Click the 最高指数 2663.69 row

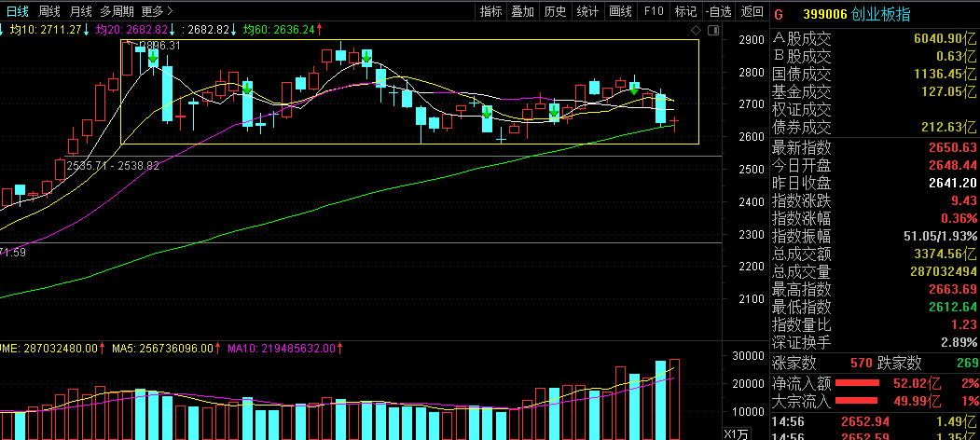(x=875, y=289)
